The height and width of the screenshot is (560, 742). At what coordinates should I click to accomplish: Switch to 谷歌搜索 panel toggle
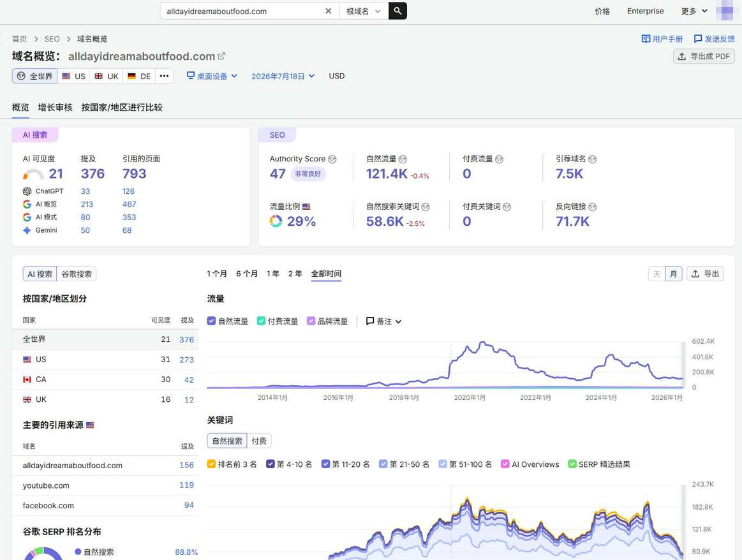[x=77, y=274]
